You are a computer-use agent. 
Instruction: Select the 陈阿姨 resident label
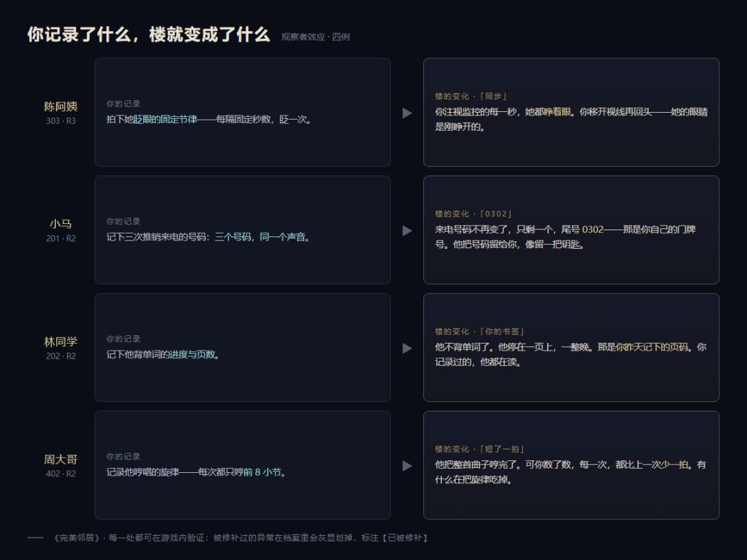60,106
